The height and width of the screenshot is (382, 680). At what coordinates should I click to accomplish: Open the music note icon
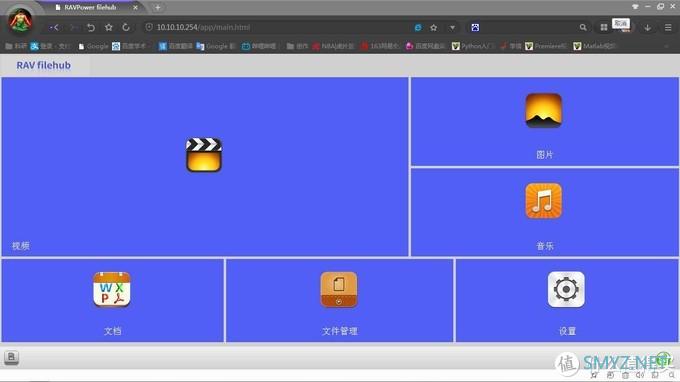tap(543, 201)
